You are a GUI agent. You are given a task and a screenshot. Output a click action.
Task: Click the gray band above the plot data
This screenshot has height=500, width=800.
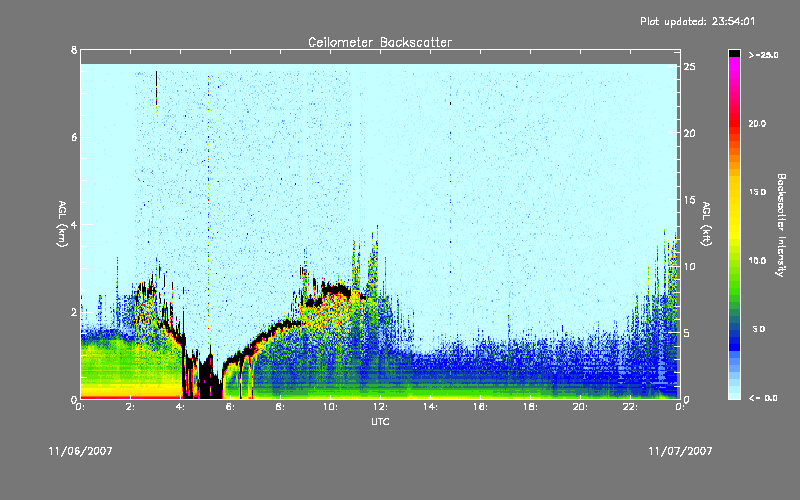click(x=380, y=57)
